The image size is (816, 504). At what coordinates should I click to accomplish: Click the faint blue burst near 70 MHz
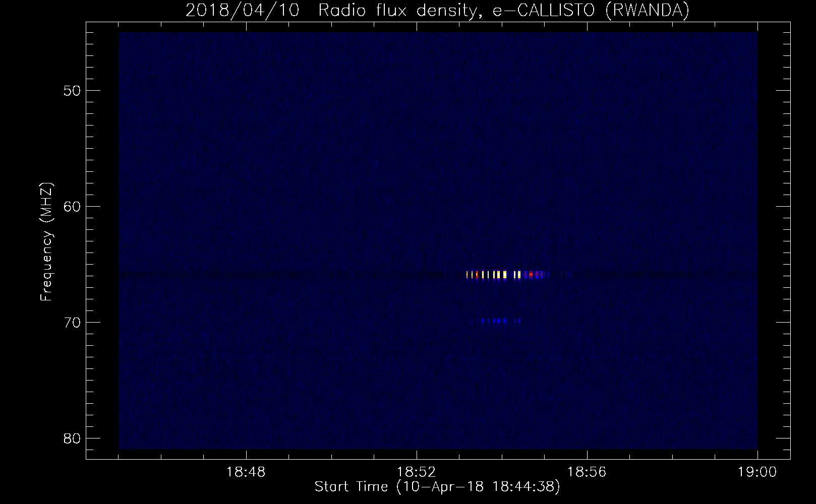[501, 321]
